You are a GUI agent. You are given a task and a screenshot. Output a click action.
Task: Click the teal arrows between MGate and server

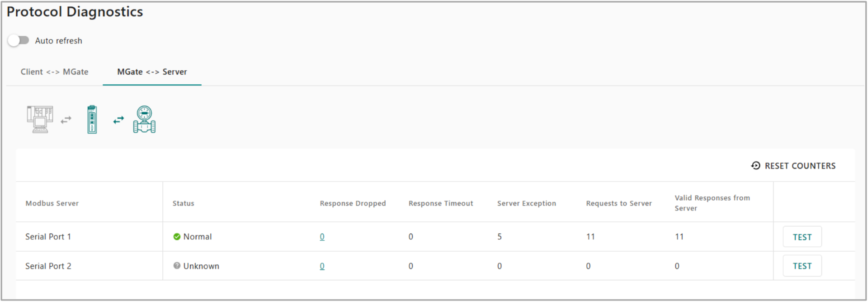(x=118, y=120)
